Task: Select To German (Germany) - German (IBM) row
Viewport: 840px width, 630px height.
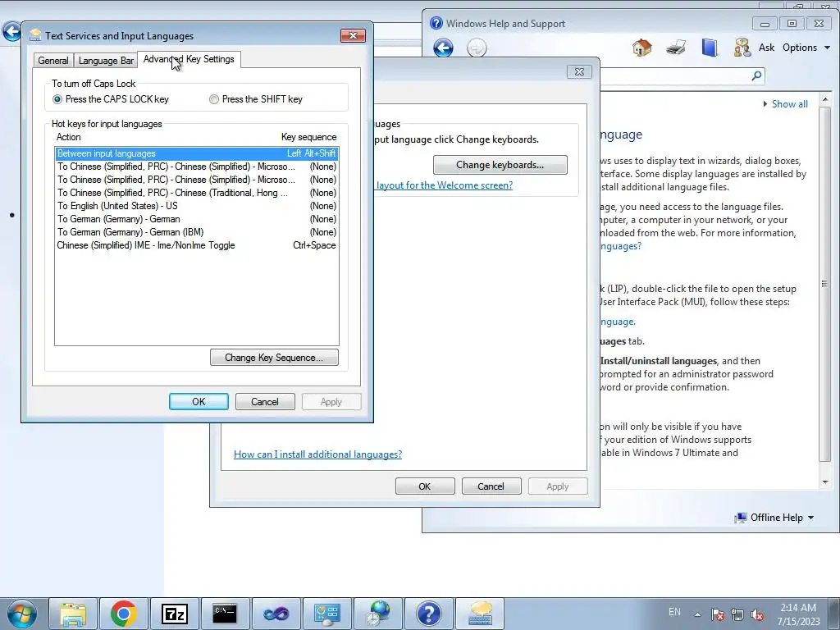Action: [197, 232]
